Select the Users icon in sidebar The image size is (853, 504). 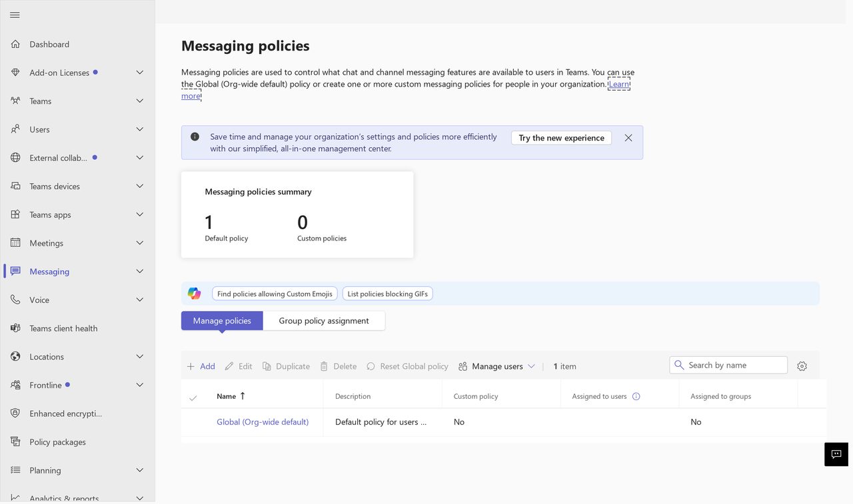point(15,129)
